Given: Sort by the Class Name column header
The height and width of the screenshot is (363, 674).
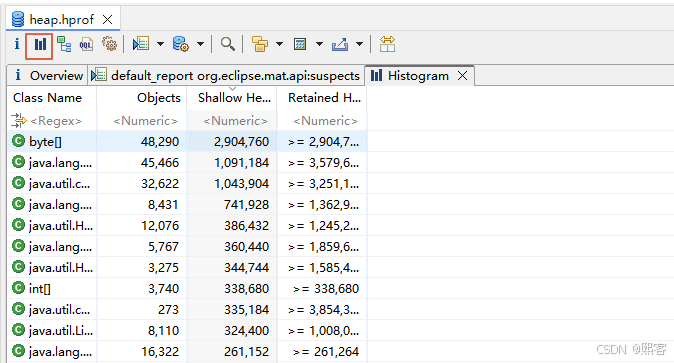Looking at the screenshot, I should (x=52, y=98).
